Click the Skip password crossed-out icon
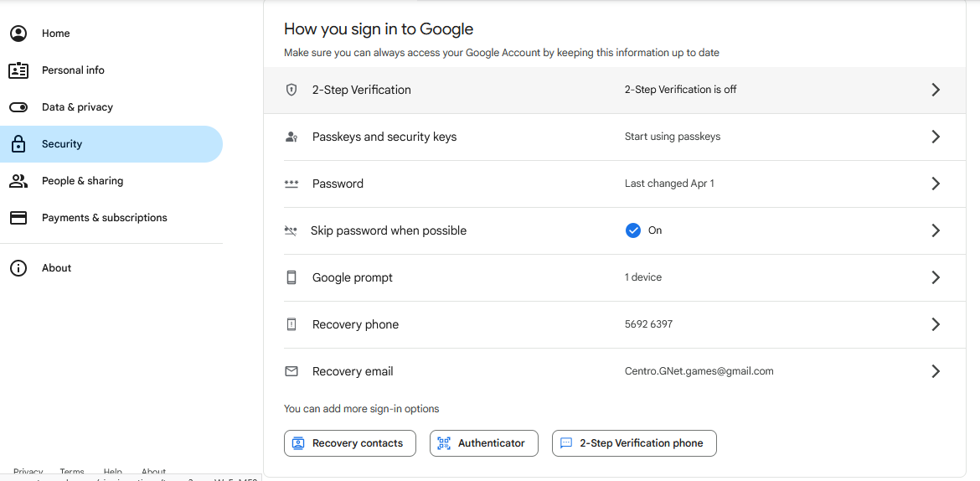This screenshot has width=980, height=481. (x=291, y=230)
